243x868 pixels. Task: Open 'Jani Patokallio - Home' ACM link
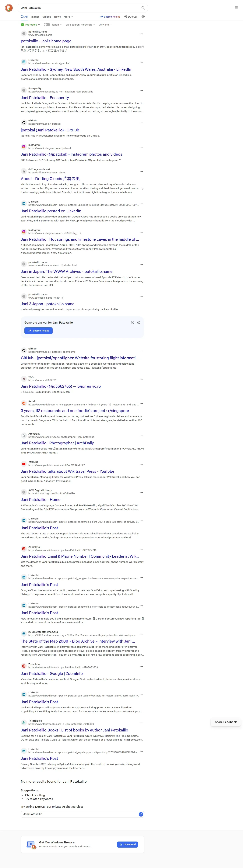coord(41,500)
